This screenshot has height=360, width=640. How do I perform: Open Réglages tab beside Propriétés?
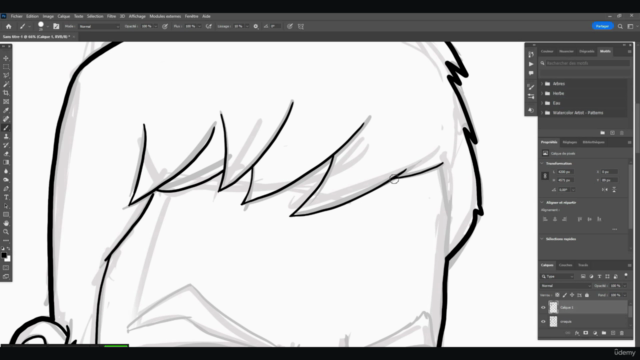[570, 142]
